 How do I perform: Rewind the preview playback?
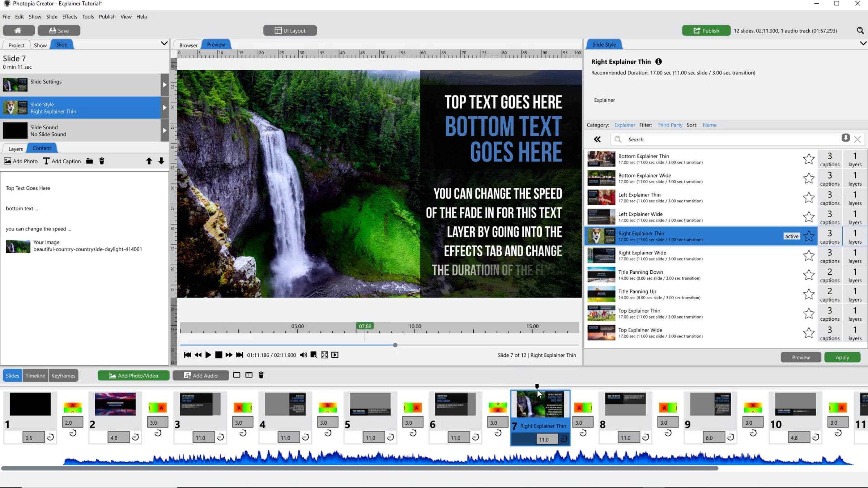click(x=198, y=355)
